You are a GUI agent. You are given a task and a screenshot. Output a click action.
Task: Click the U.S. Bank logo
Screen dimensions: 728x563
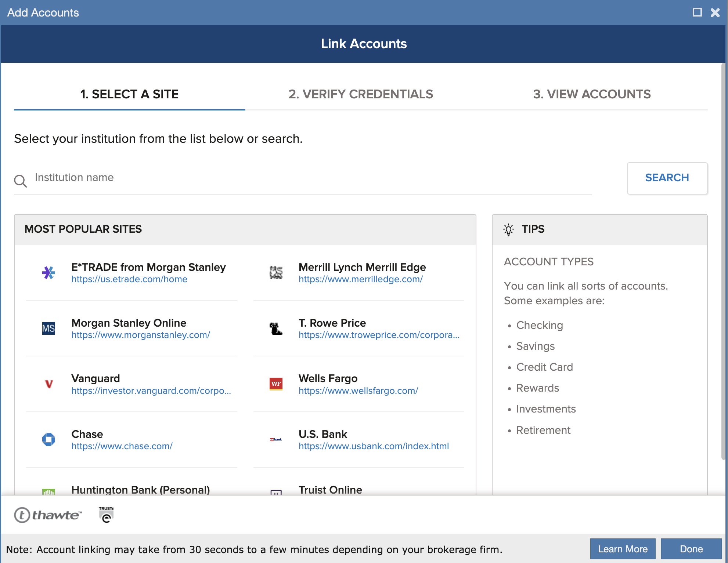275,440
